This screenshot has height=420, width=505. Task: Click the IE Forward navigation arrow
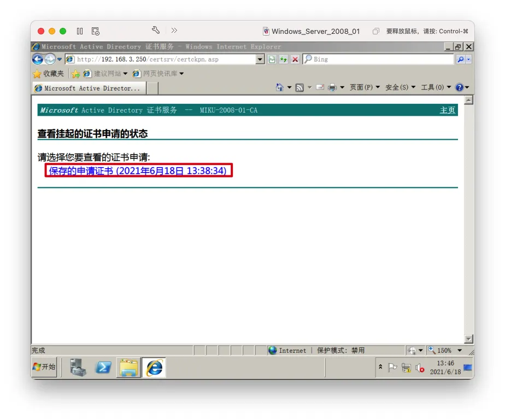click(x=50, y=59)
